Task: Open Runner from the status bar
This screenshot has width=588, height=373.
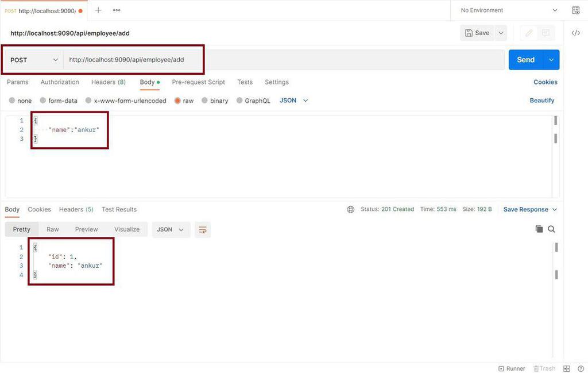Action: tap(512, 368)
